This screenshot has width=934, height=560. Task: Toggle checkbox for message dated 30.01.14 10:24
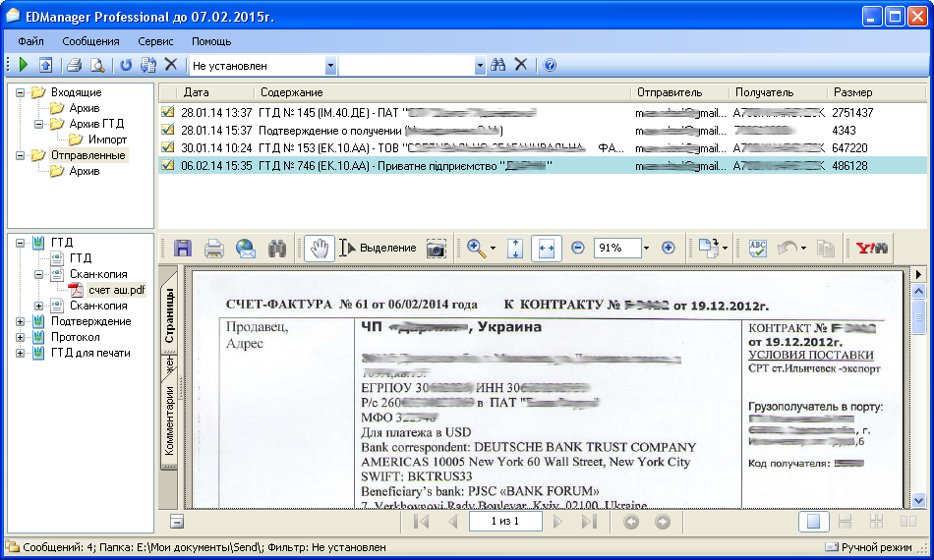pos(168,147)
